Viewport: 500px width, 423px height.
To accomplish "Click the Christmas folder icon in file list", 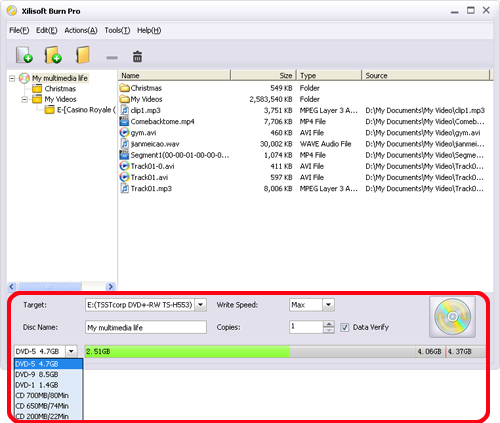I will 125,88.
